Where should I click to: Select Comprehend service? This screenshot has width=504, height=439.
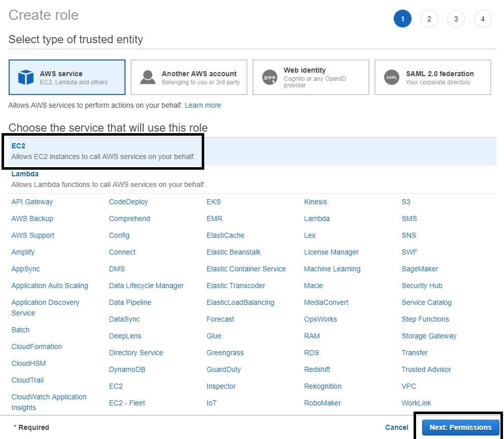tap(130, 218)
